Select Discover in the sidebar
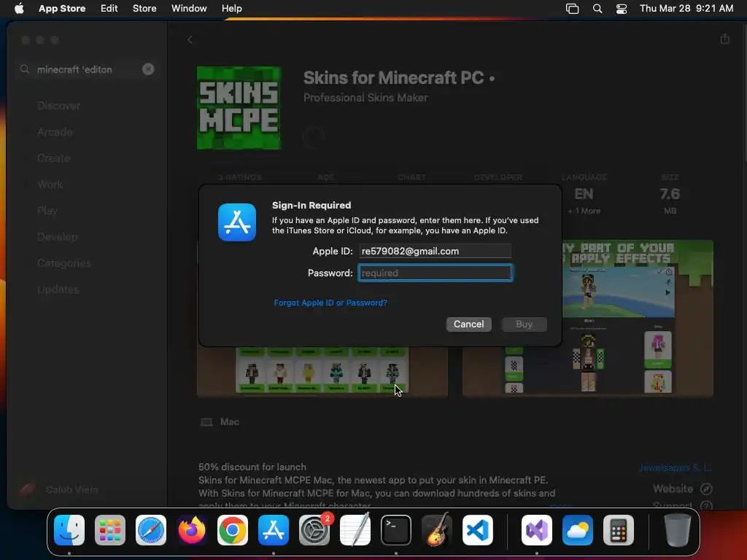This screenshot has width=747, height=560. coord(58,106)
